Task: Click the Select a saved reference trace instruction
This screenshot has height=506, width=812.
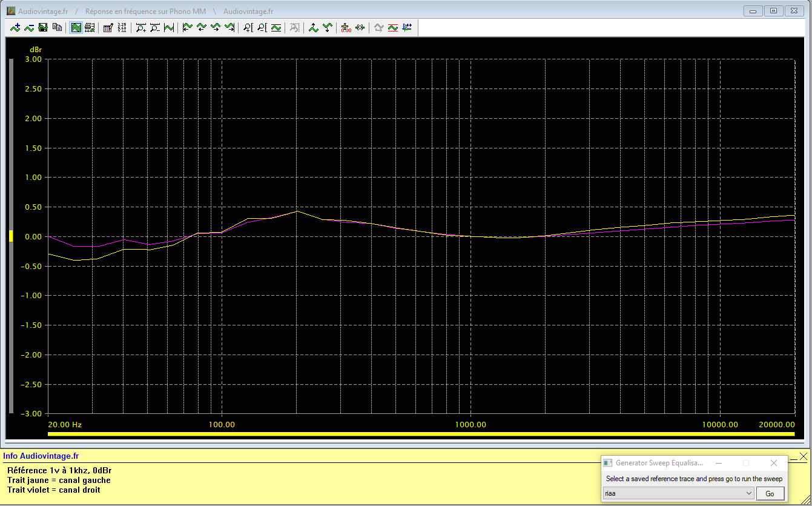Action: [694, 479]
